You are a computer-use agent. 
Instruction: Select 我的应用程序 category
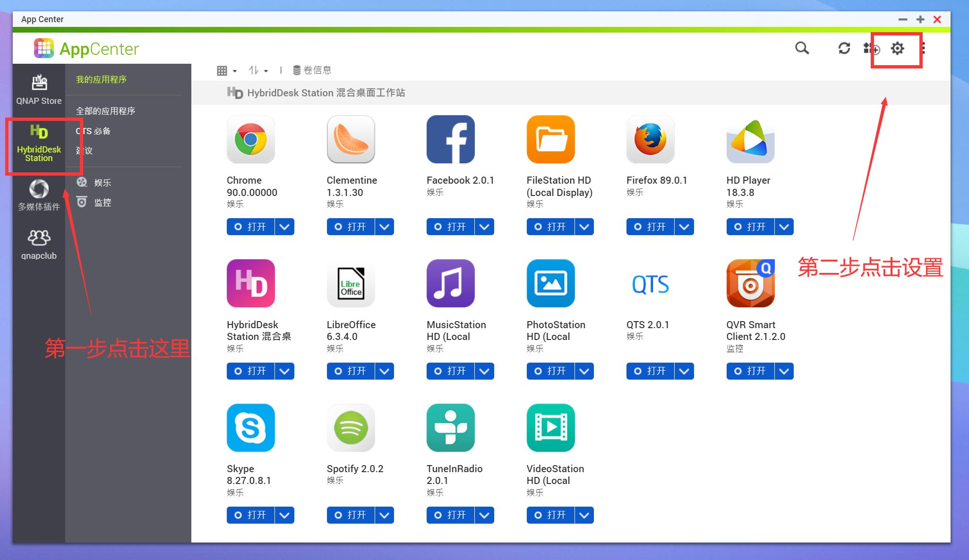tap(101, 79)
